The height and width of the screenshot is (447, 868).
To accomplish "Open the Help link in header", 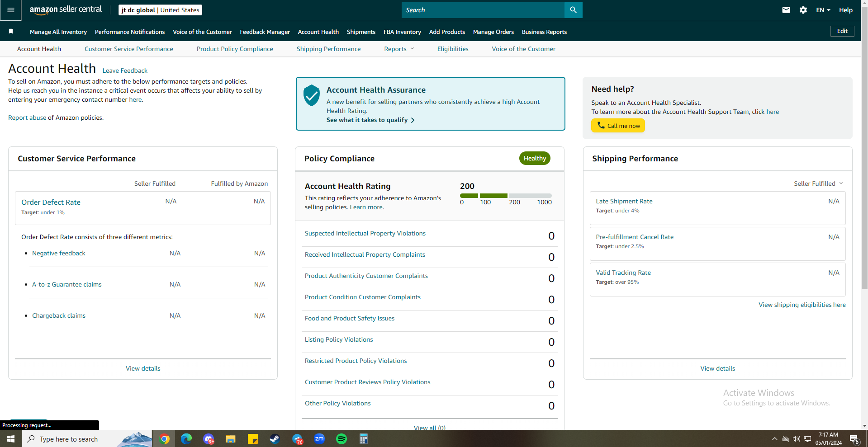I will coord(846,10).
